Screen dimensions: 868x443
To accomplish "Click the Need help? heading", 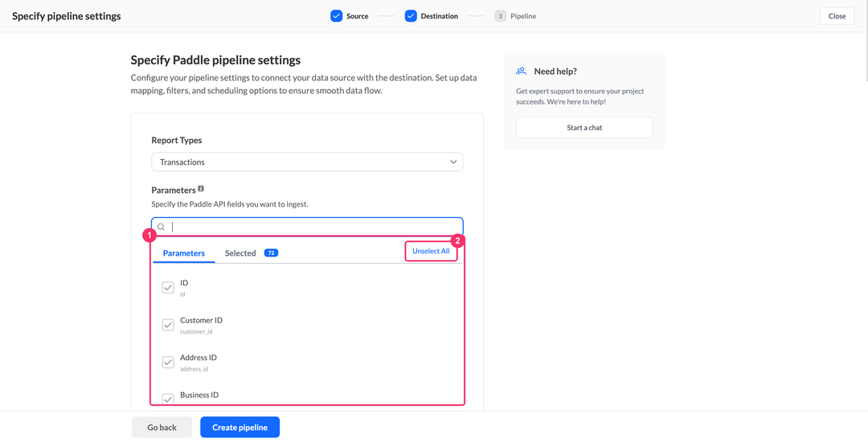I will tap(555, 72).
